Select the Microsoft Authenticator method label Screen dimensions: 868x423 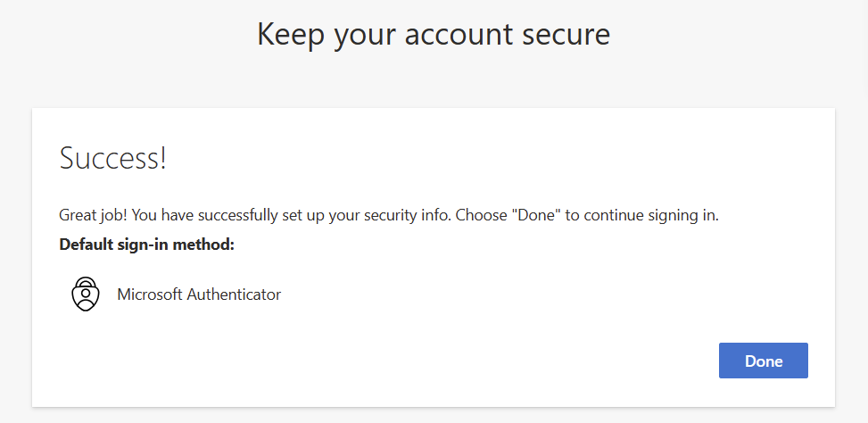[199, 294]
